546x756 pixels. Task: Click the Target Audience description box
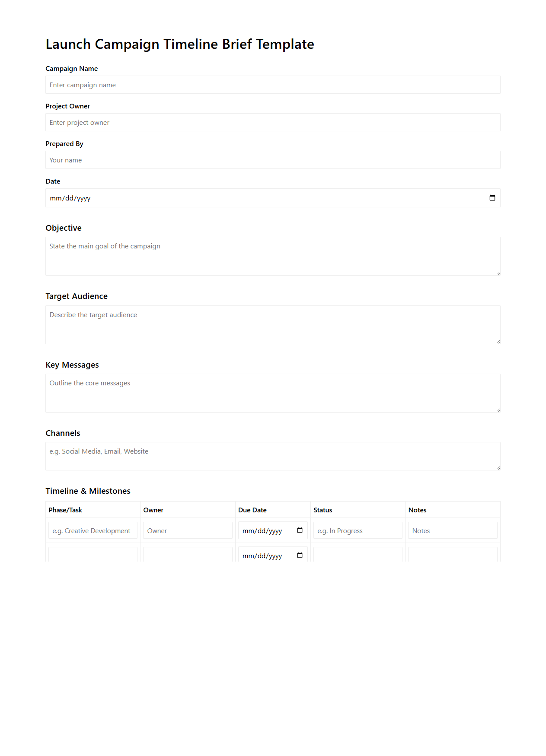pos(272,324)
